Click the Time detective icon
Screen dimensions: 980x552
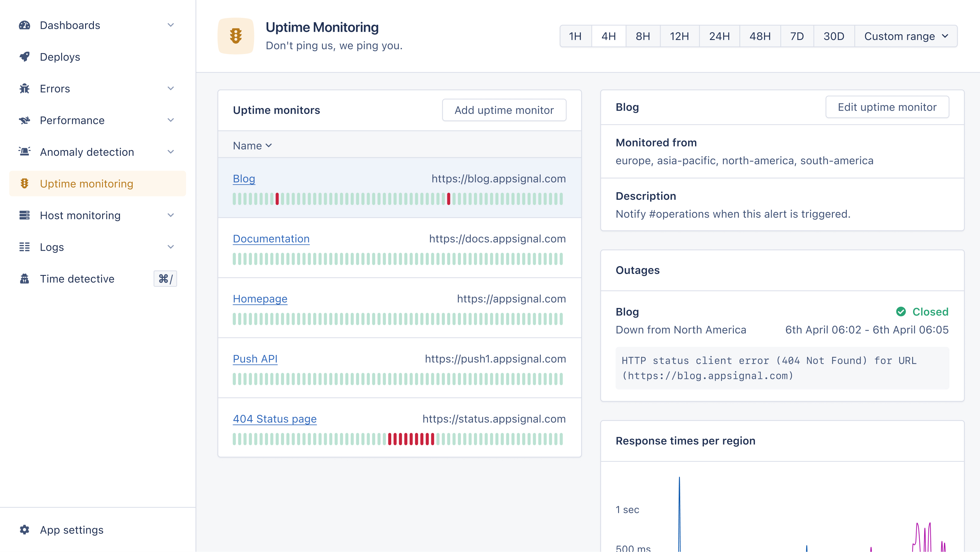[24, 279]
